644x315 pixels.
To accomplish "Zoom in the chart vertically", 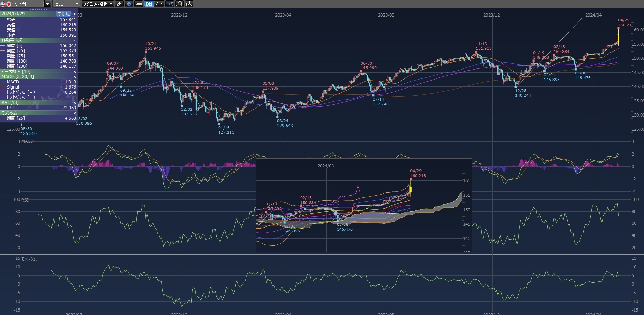I will (189, 4).
